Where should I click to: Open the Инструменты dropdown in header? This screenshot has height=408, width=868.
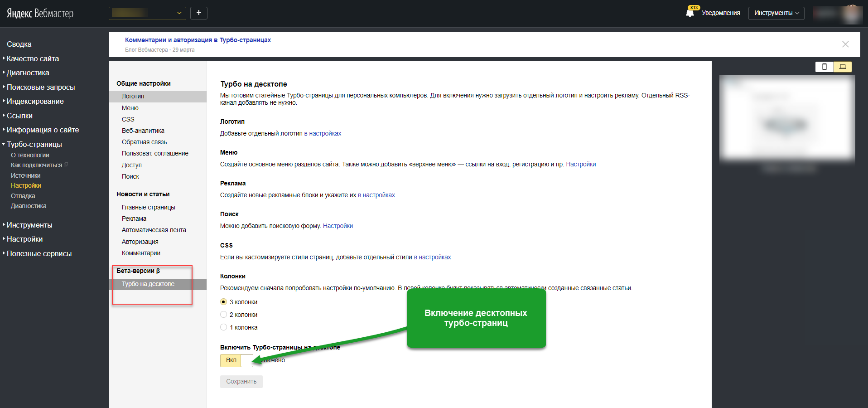click(x=776, y=13)
